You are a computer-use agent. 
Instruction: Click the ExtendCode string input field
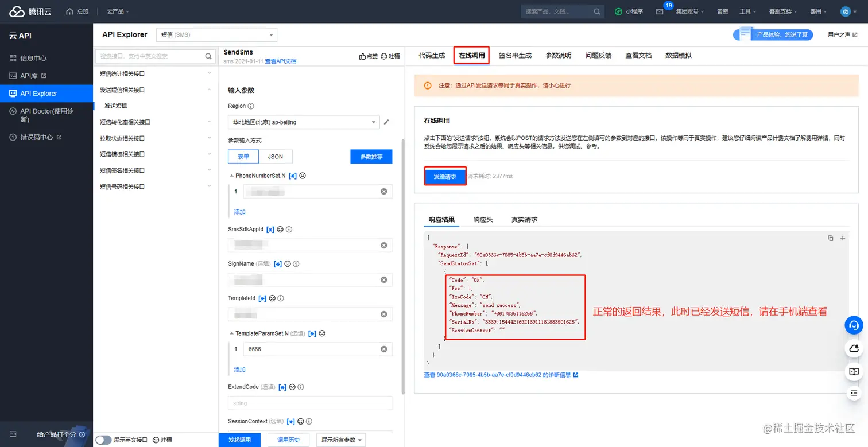[310, 403]
